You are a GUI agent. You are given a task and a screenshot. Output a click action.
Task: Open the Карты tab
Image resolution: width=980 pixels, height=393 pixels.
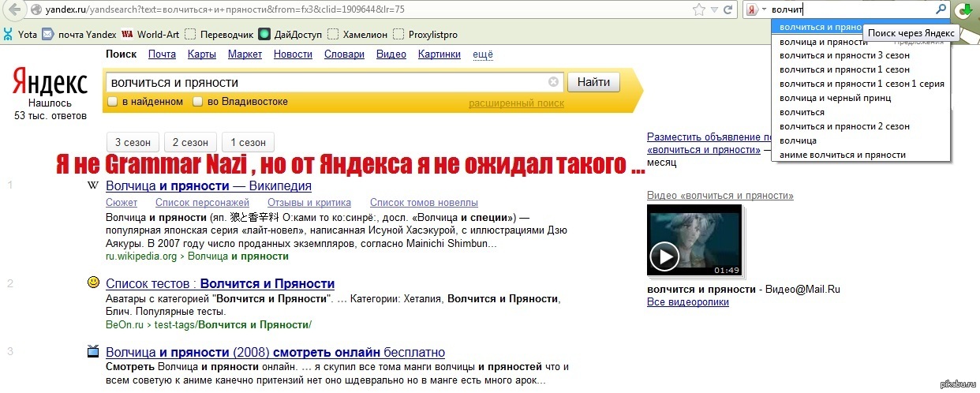tap(202, 54)
